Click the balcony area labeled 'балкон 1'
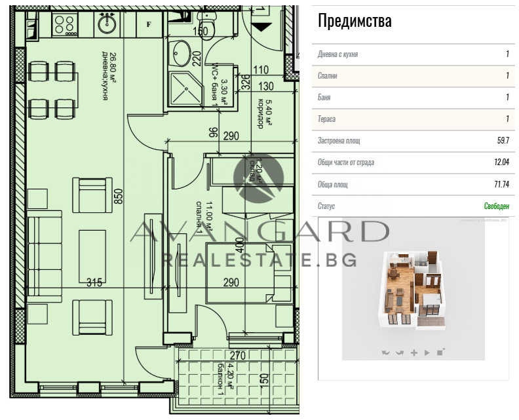Screen dimensions: 519x420 [223, 380]
